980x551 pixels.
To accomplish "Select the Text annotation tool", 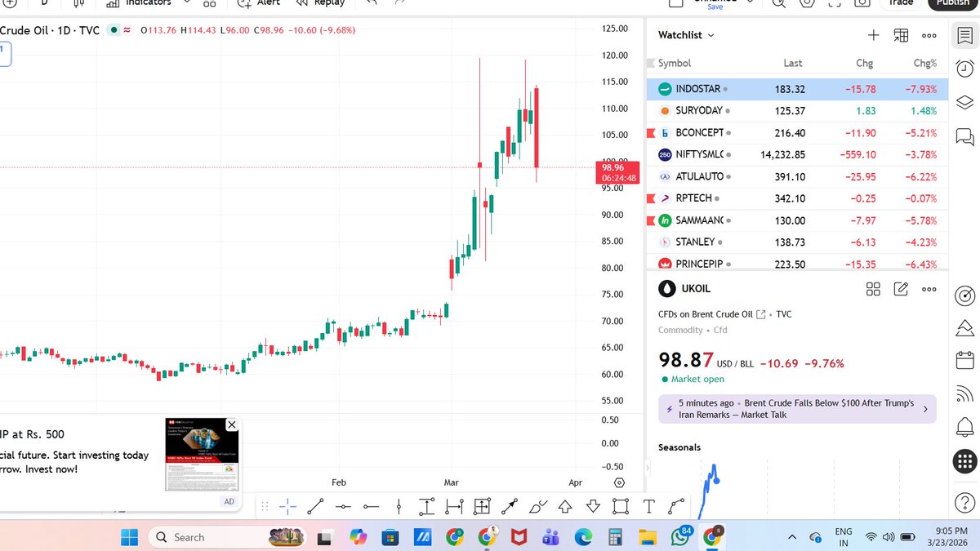I will (648, 506).
